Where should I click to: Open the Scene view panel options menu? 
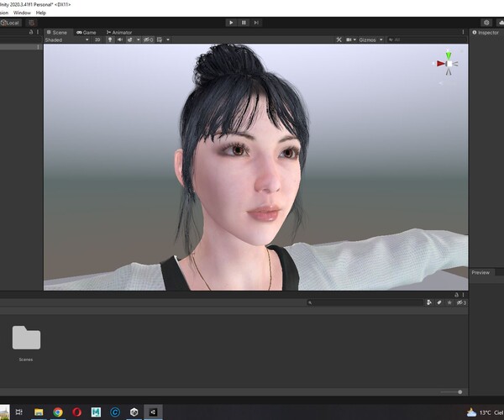click(x=463, y=32)
